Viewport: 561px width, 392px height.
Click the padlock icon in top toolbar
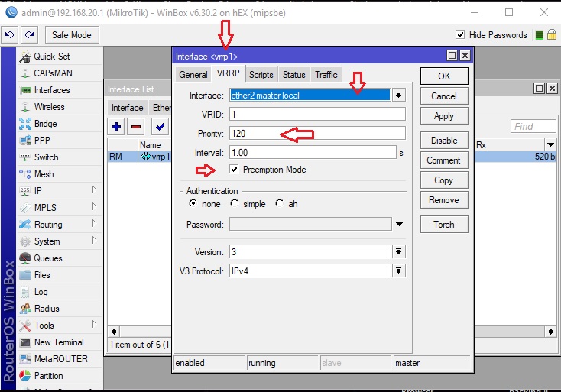[x=552, y=34]
